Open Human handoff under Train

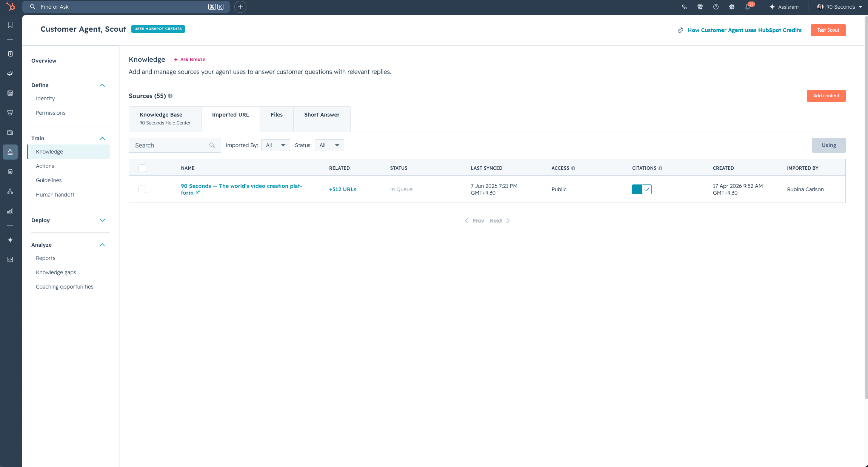[x=55, y=195]
